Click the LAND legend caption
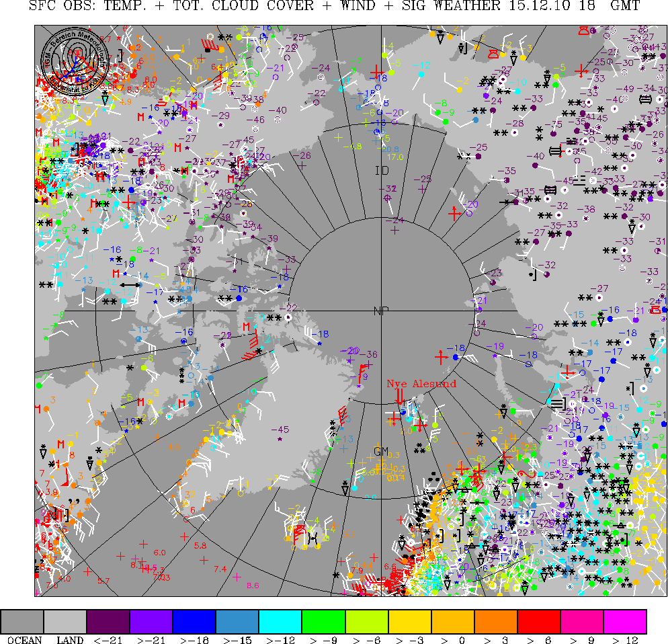Screen dimensions: 668x644 (x=70, y=640)
